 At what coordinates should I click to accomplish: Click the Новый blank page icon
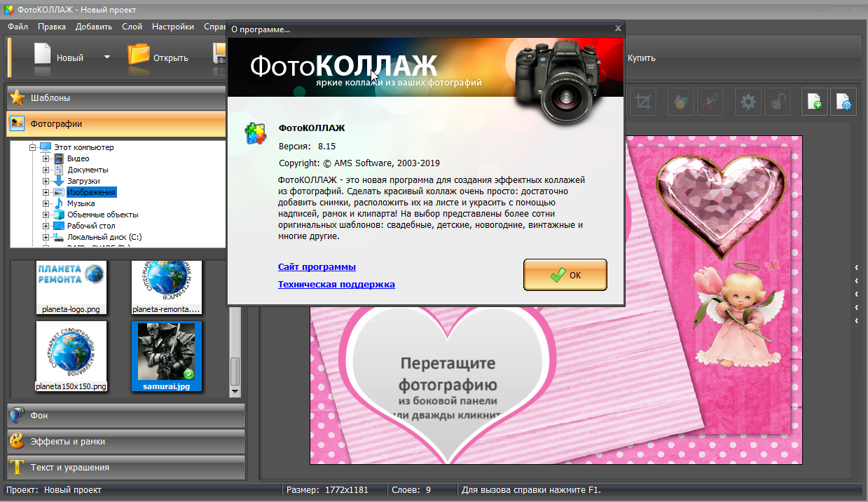point(43,55)
